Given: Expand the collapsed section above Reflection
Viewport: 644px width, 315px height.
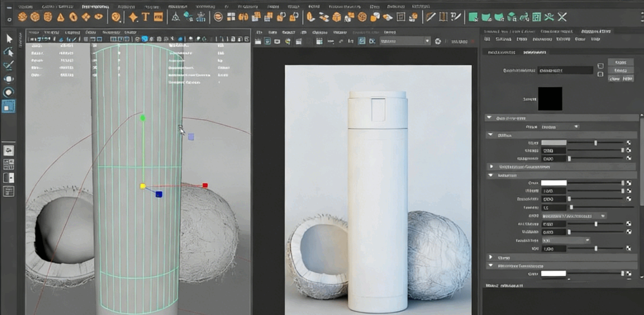Looking at the screenshot, I should [x=491, y=167].
